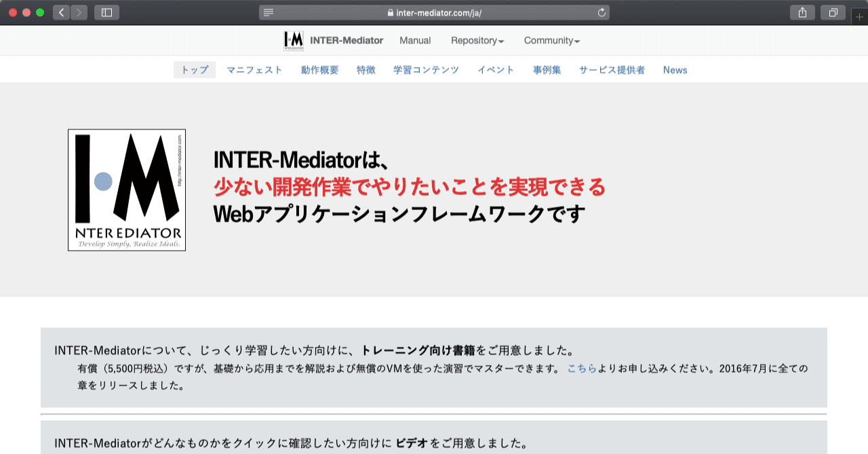Minimize the window with yellow button
This screenshot has height=454, width=868.
[x=27, y=12]
